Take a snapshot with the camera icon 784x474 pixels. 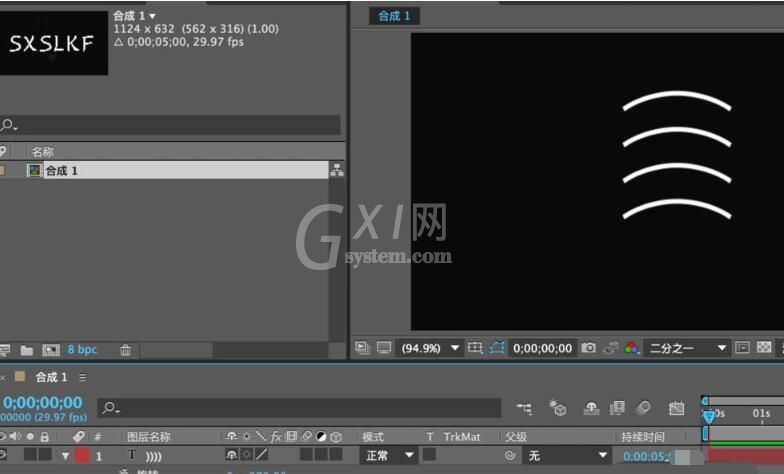588,348
